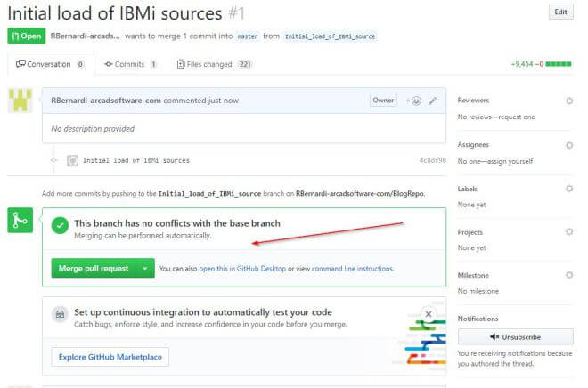
Task: Click the pull request title text
Action: tap(115, 13)
